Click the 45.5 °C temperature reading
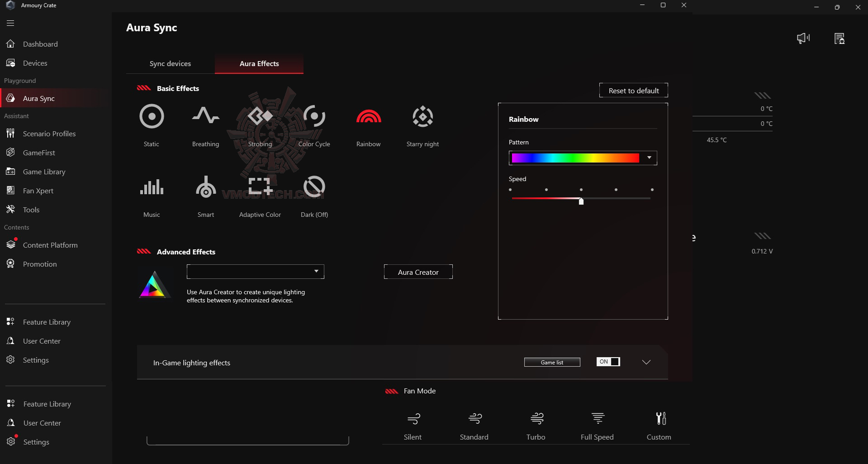868x464 pixels. click(717, 140)
